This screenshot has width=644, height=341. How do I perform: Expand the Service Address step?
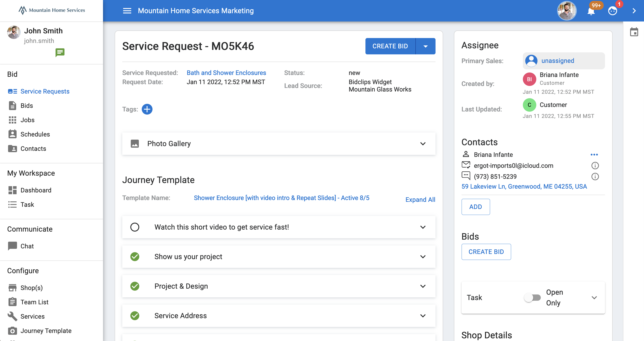(423, 316)
